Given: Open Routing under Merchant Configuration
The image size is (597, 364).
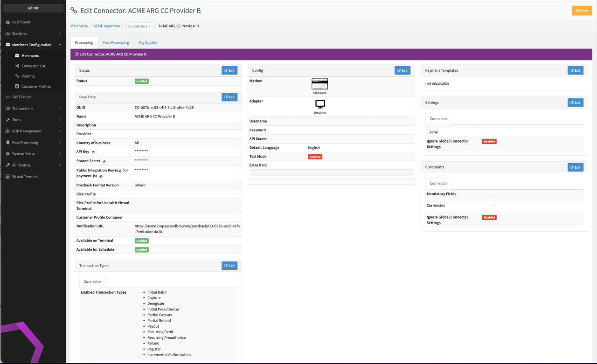Looking at the screenshot, I should [x=28, y=76].
